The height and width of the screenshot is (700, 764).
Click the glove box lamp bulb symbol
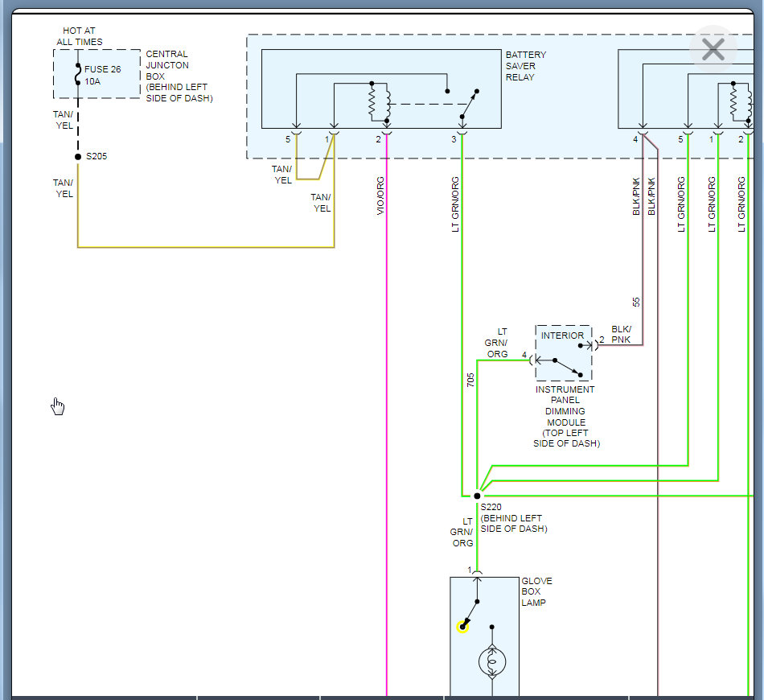click(x=492, y=662)
